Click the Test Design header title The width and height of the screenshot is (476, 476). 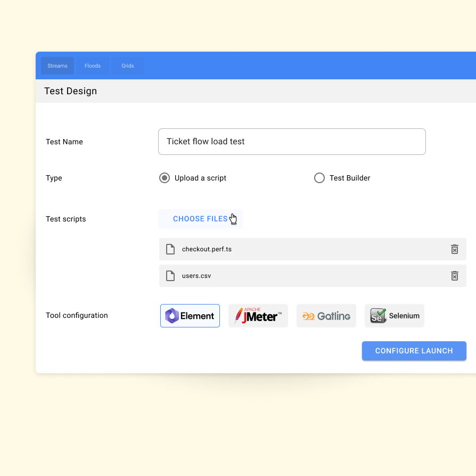point(71,91)
